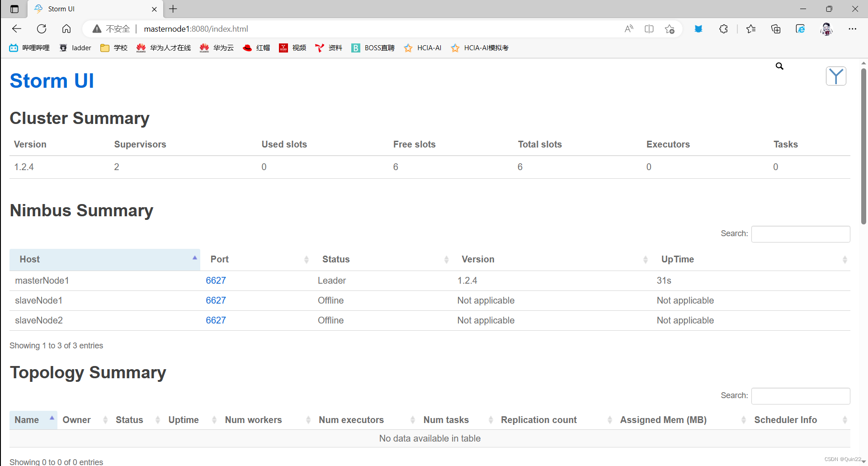This screenshot has height=466, width=868.
Task: Open 红帽 bookmark
Action: [x=256, y=48]
